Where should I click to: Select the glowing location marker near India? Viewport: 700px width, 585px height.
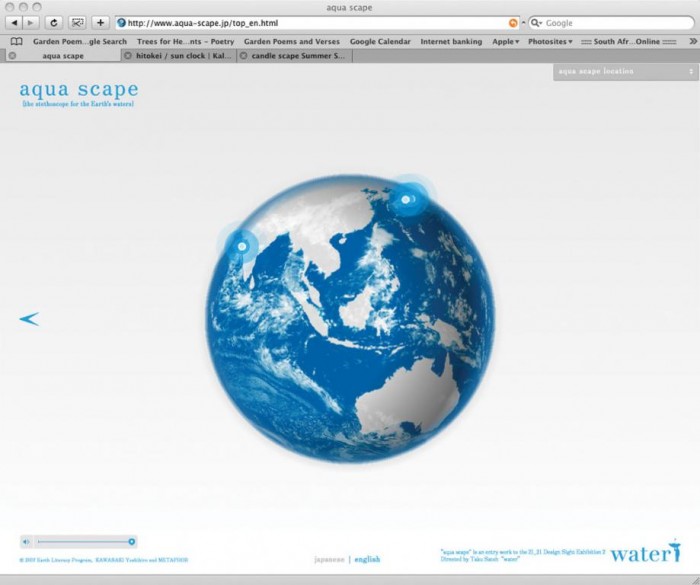[242, 246]
